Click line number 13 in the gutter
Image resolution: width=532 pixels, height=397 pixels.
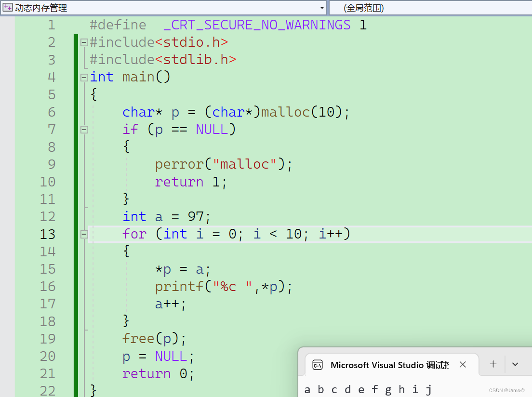pos(48,235)
